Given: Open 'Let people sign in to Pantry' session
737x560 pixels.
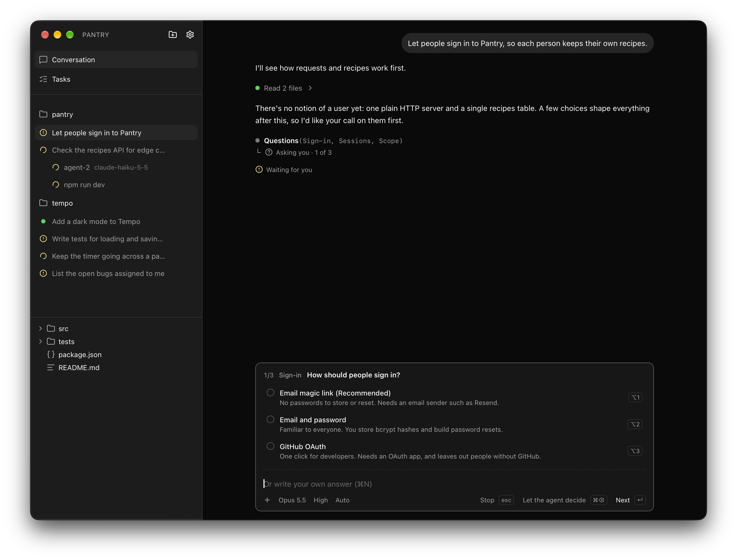Looking at the screenshot, I should tap(116, 133).
